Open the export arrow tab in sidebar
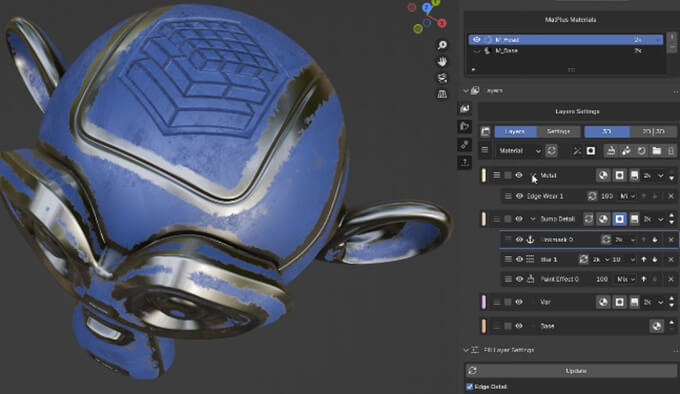680x394 pixels. (464, 163)
